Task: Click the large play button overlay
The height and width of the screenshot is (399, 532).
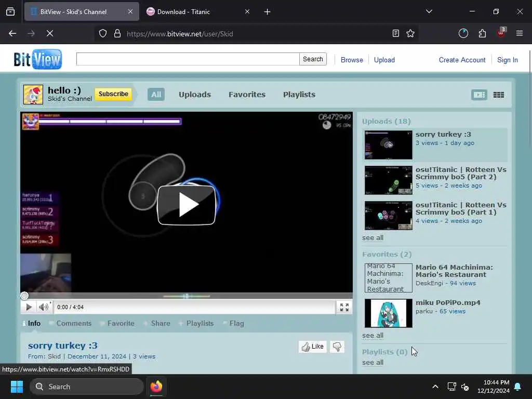Action: (x=187, y=205)
